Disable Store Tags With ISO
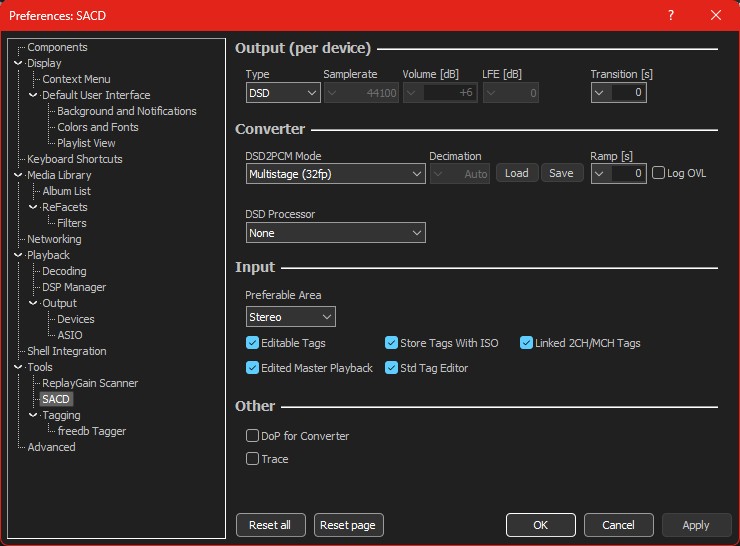 [x=392, y=343]
